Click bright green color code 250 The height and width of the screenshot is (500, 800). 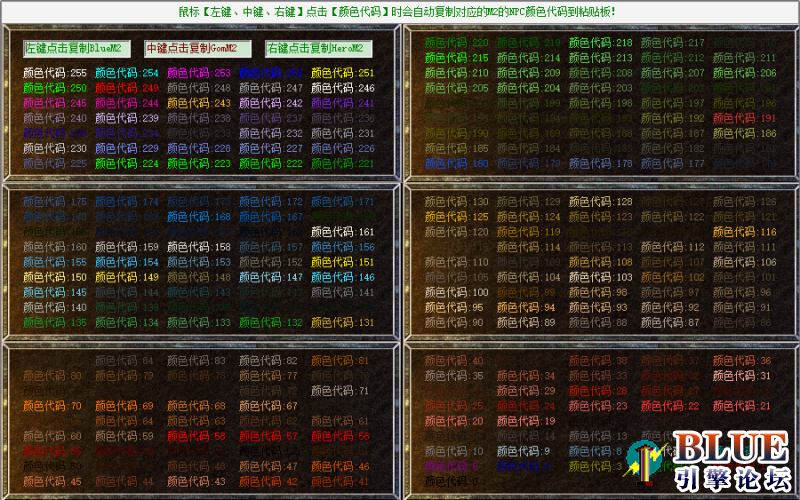pos(55,88)
